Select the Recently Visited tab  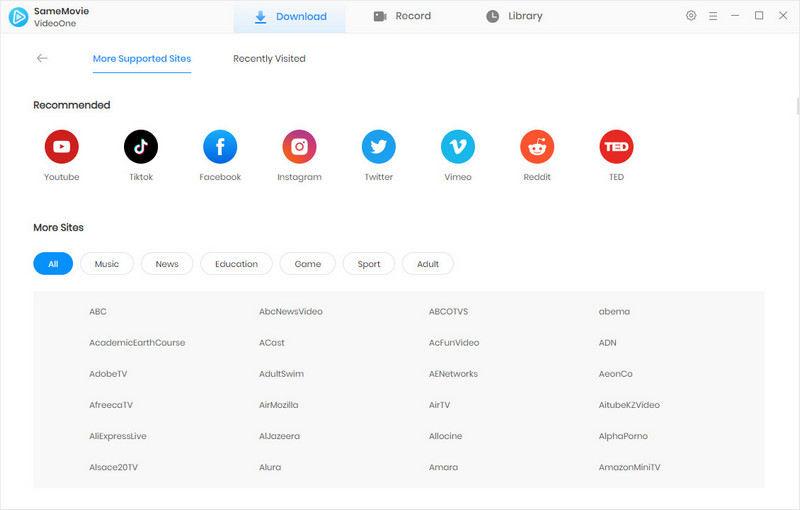[269, 59]
